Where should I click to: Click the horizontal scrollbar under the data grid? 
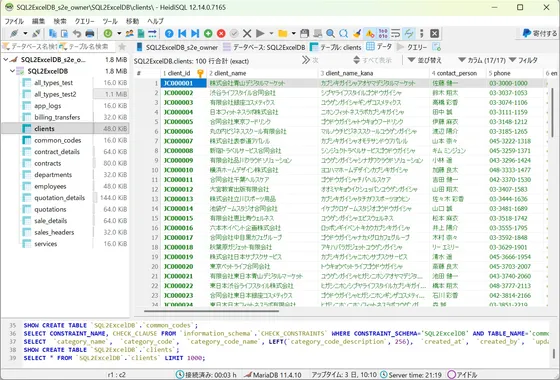coord(211,311)
